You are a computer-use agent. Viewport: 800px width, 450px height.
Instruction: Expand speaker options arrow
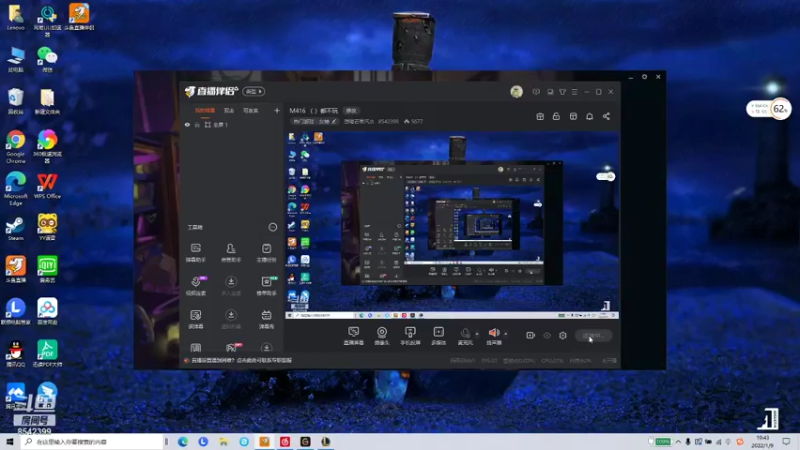point(506,334)
